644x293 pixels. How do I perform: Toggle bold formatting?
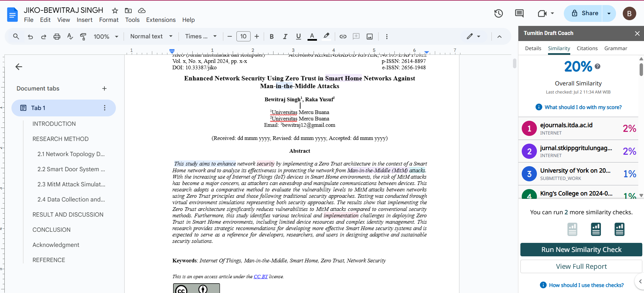[271, 36]
